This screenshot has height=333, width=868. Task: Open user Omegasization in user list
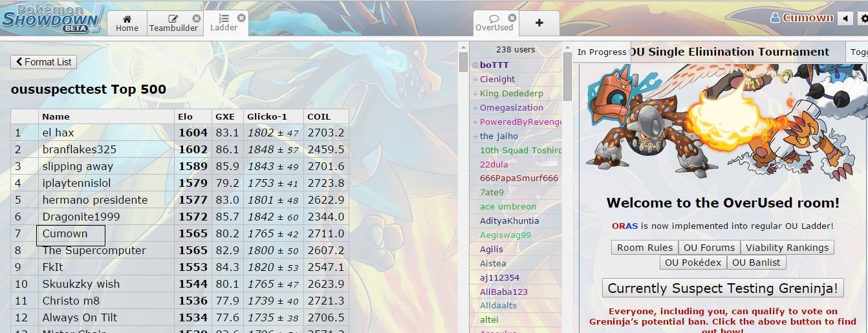coord(512,108)
